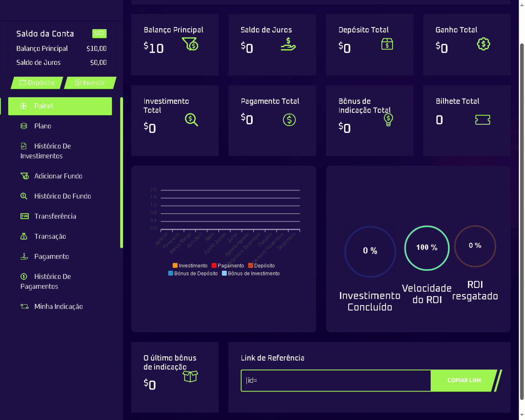The width and height of the screenshot is (525, 420).
Task: Open Minha Indicação from the sidebar
Action: 58,307
